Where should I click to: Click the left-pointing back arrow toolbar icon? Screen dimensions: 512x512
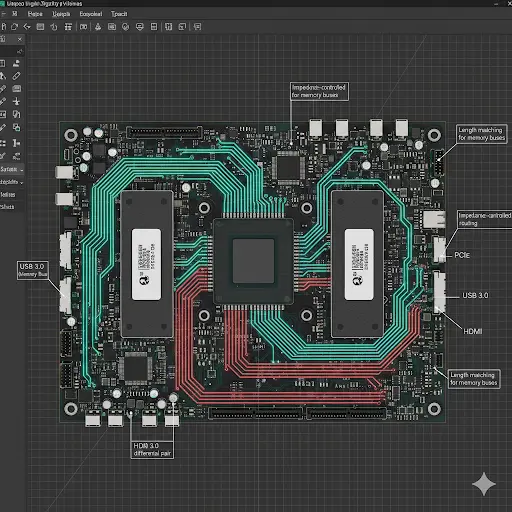click(x=27, y=27)
